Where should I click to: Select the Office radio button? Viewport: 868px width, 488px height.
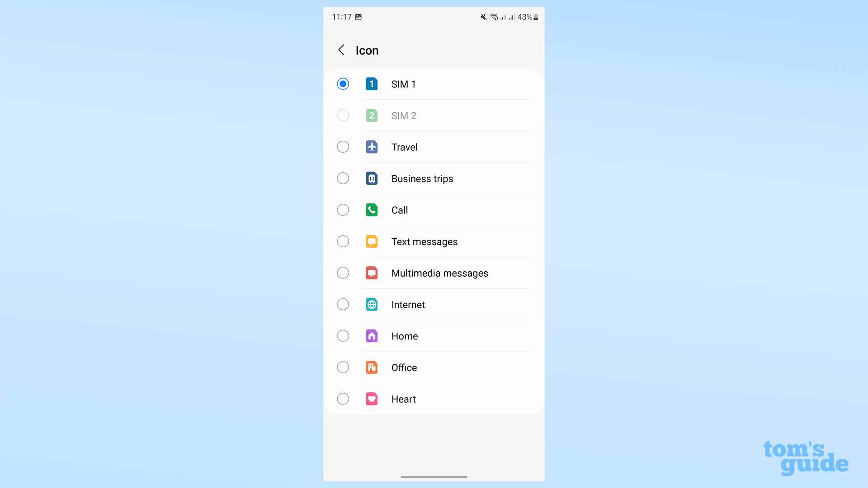[343, 367]
